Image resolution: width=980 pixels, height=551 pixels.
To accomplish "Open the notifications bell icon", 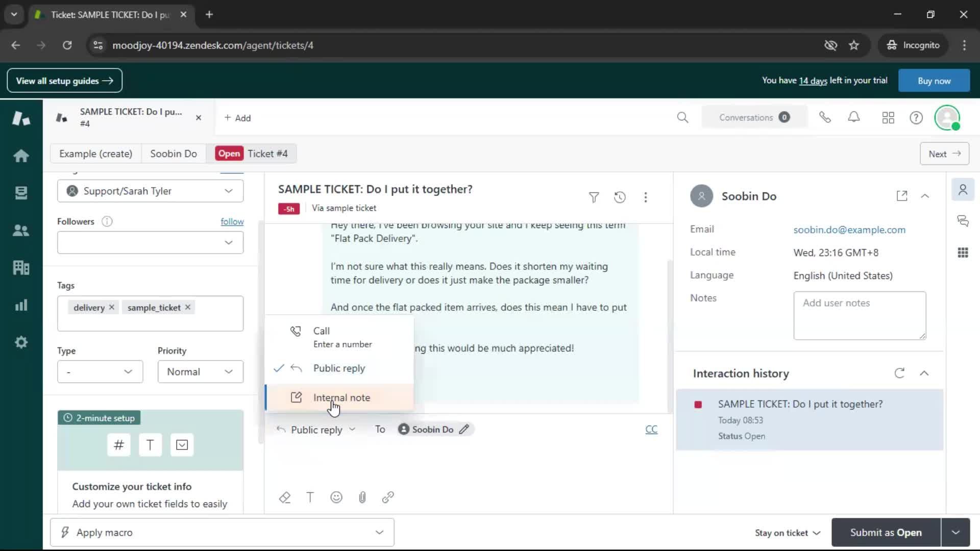I will (854, 118).
